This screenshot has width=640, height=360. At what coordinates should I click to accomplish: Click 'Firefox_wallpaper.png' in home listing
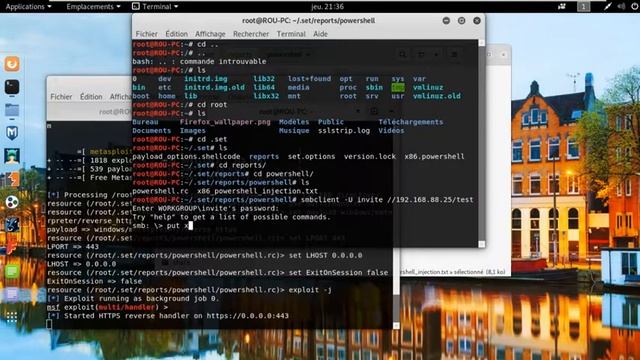pyautogui.click(x=225, y=122)
